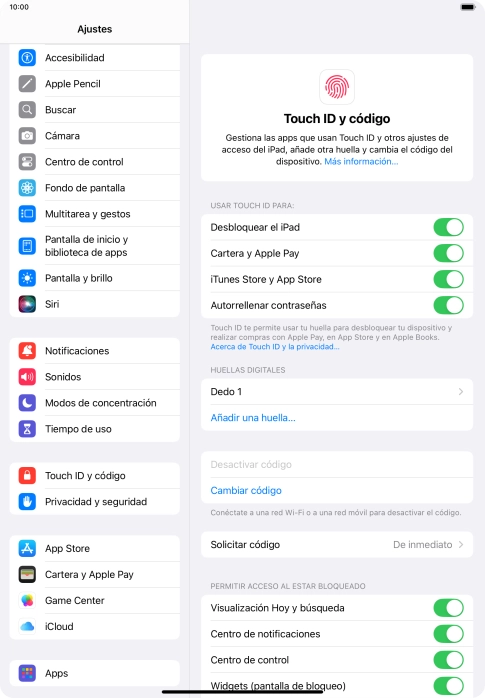Turn off Autorrellenar contraseñas switch
485x698 pixels.
point(449,305)
